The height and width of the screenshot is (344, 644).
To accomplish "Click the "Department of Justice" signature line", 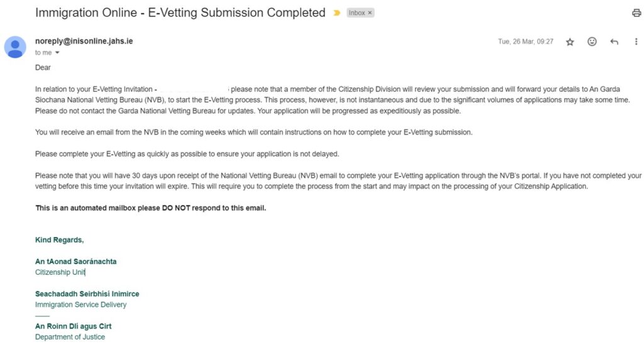I will tap(70, 338).
